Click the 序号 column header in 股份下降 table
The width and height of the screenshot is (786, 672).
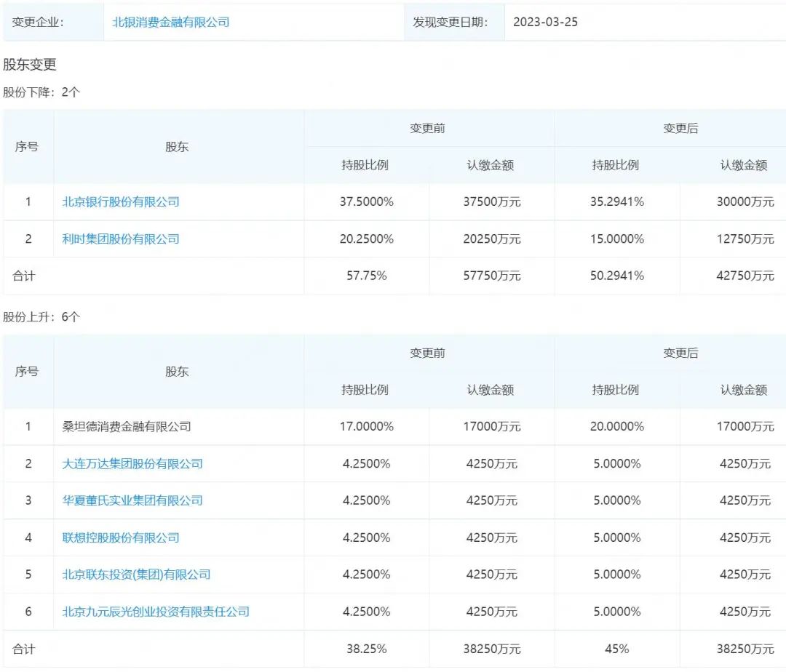(x=27, y=147)
